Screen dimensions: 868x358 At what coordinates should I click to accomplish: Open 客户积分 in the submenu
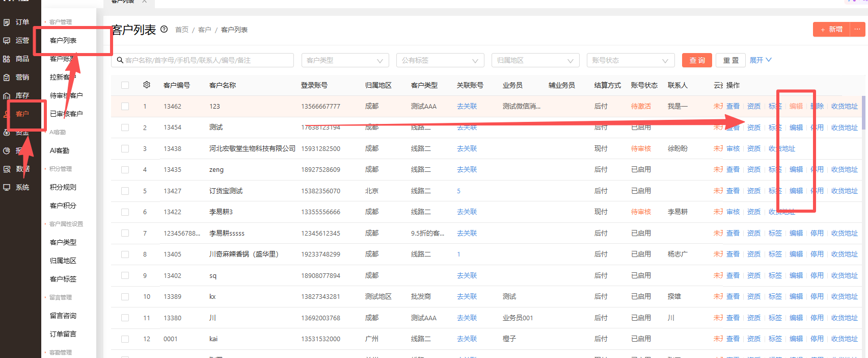(x=63, y=206)
